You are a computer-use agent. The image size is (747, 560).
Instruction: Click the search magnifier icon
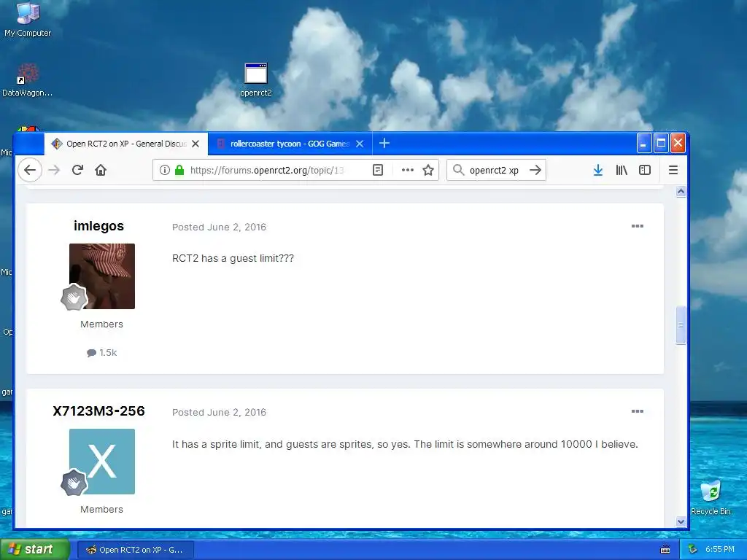pos(458,170)
